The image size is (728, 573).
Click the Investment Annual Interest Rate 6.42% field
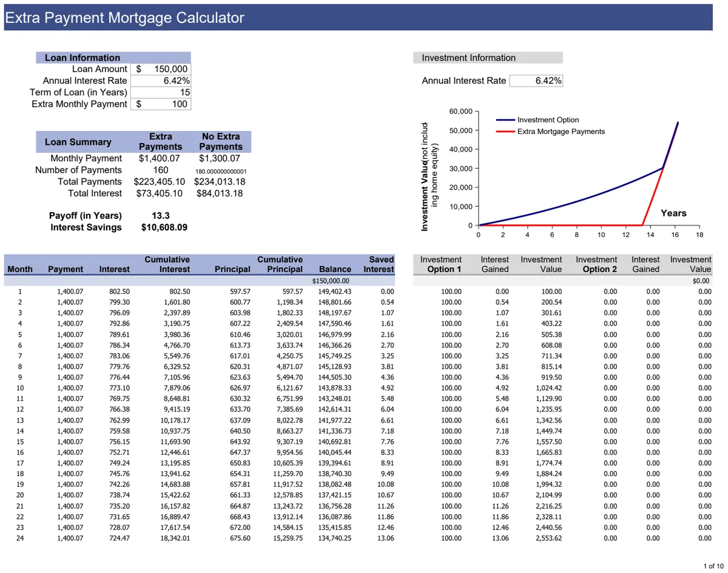click(x=536, y=81)
